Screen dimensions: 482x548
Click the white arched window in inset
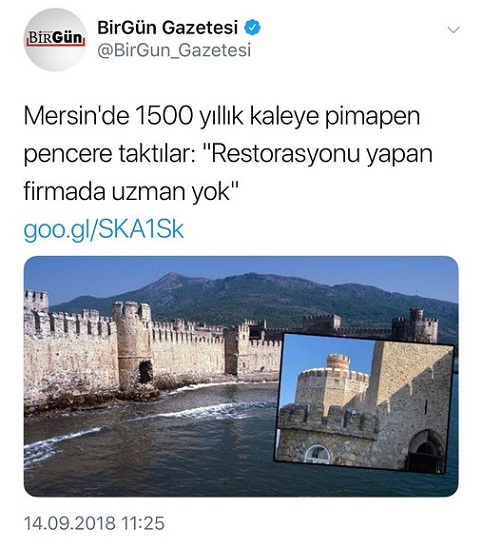[317, 453]
